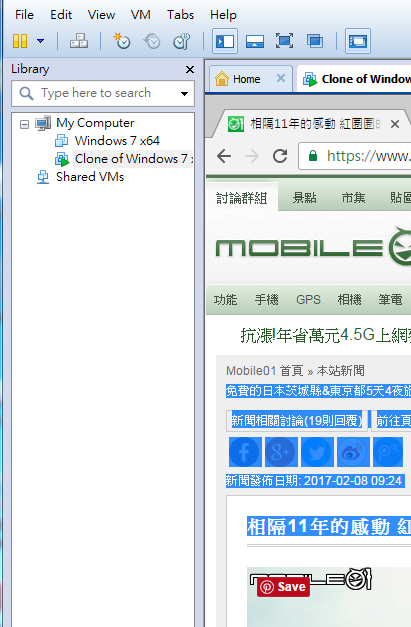Toggle the console view button
The height and width of the screenshot is (627, 411).
coord(358,41)
